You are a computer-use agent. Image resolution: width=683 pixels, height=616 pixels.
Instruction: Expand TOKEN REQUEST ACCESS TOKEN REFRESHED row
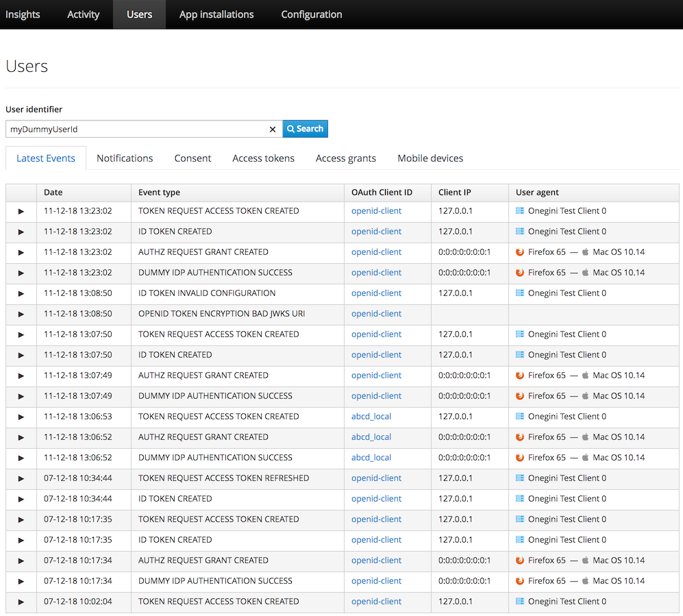pos(21,478)
